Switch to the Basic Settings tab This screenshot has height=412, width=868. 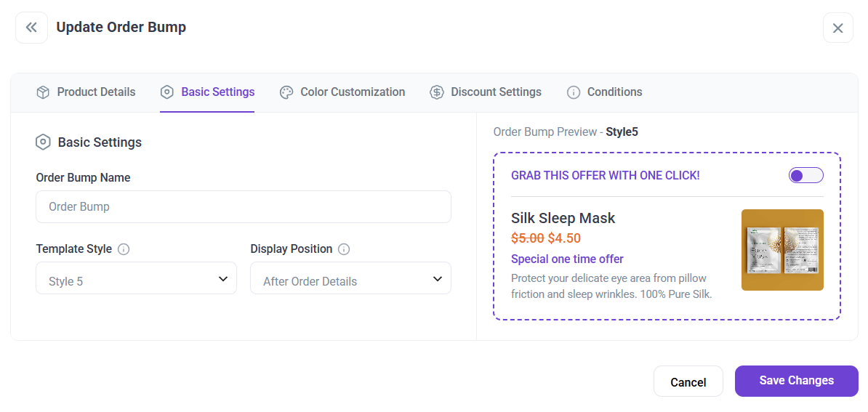point(208,92)
